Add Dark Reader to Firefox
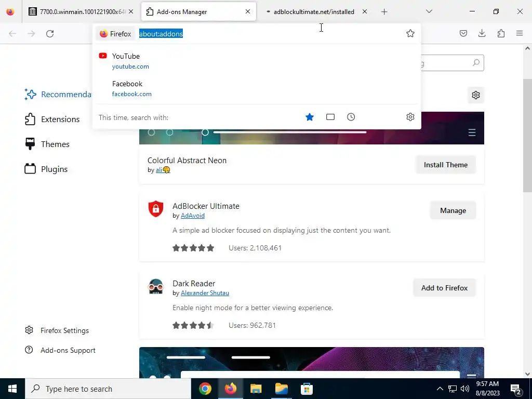 (444, 288)
